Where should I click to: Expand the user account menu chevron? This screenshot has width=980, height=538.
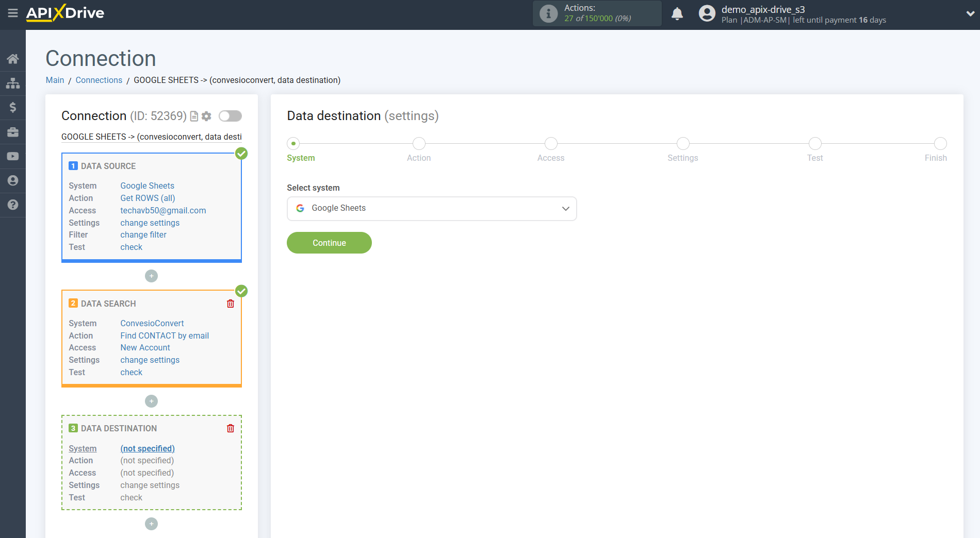(970, 14)
